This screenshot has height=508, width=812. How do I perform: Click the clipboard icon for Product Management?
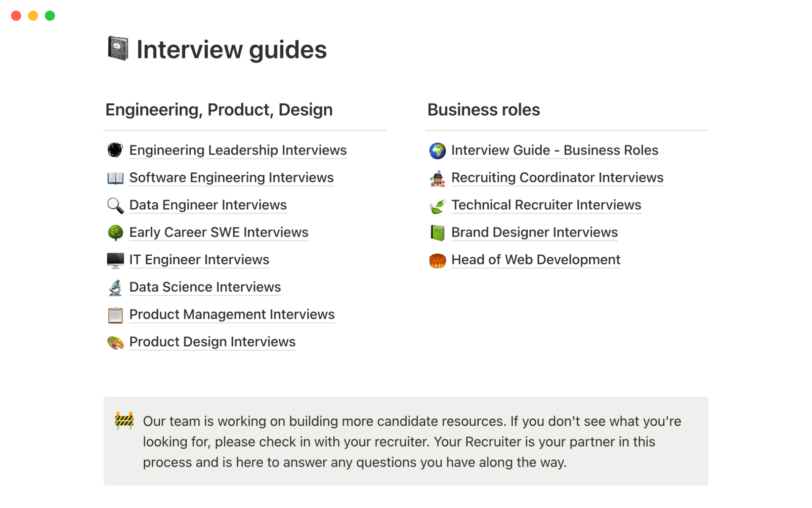(x=115, y=315)
